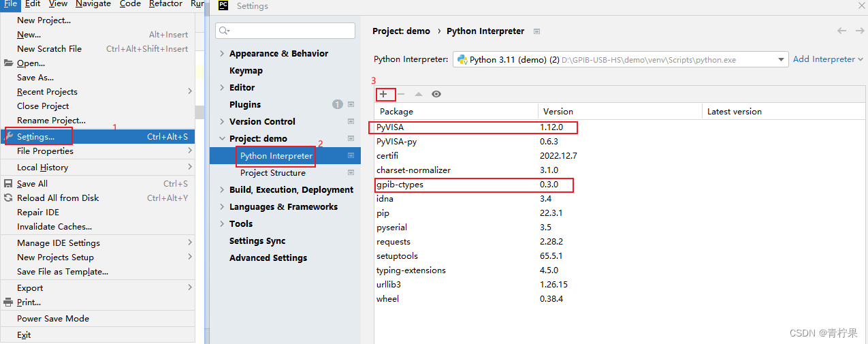Screen dimensions: 868x344
Task: Click forward navigation arrow in Settings
Action: tap(860, 31)
